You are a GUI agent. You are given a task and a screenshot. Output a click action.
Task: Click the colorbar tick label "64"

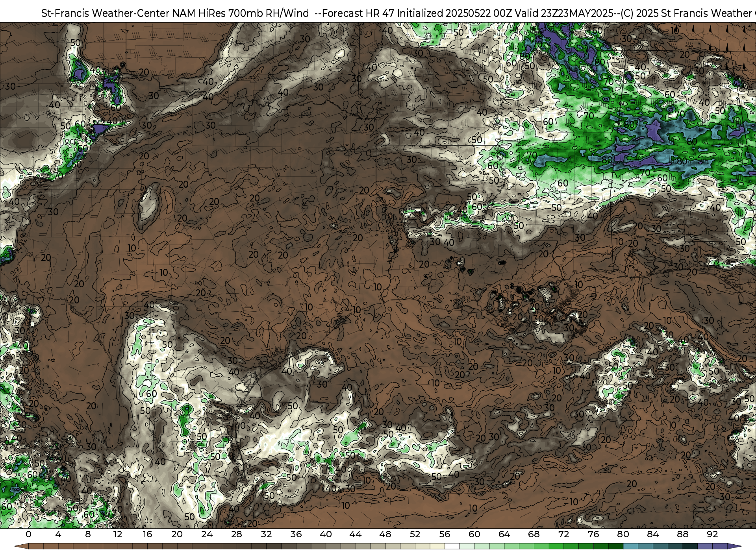coord(504,534)
